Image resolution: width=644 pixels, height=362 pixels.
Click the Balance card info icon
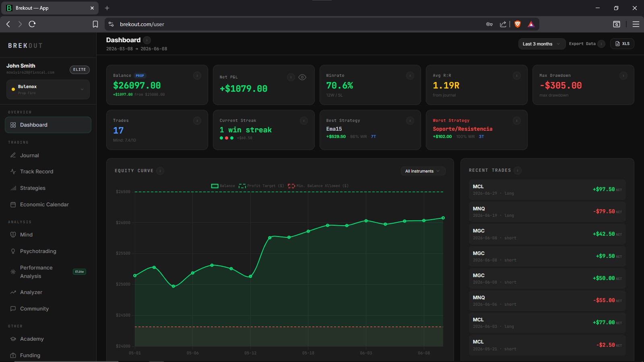(x=197, y=76)
